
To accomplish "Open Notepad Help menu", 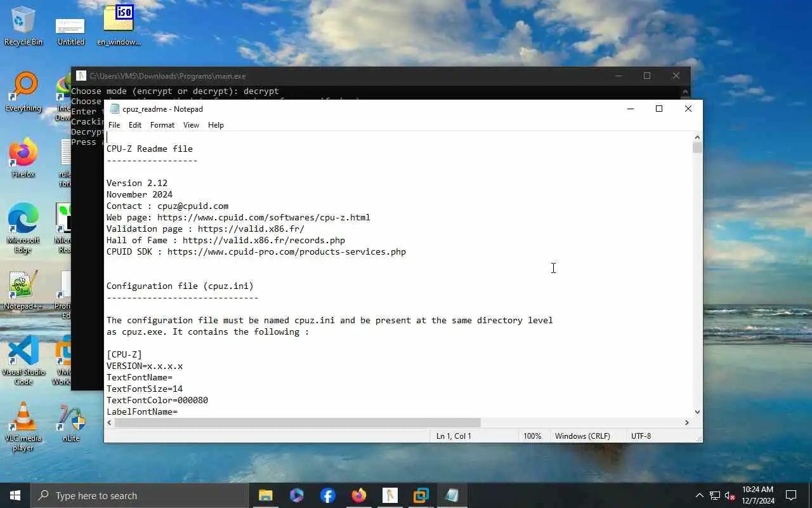I will [x=216, y=125].
